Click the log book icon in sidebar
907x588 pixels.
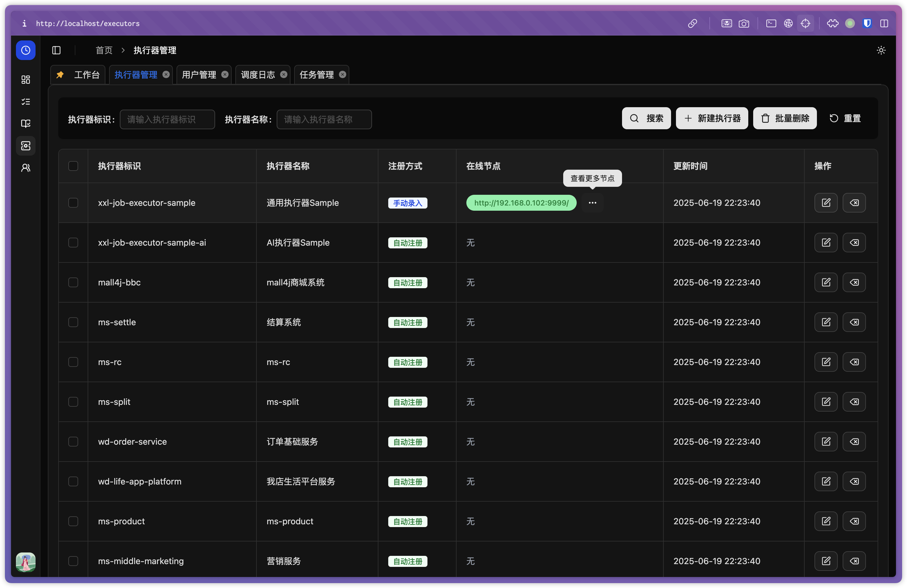pos(25,123)
